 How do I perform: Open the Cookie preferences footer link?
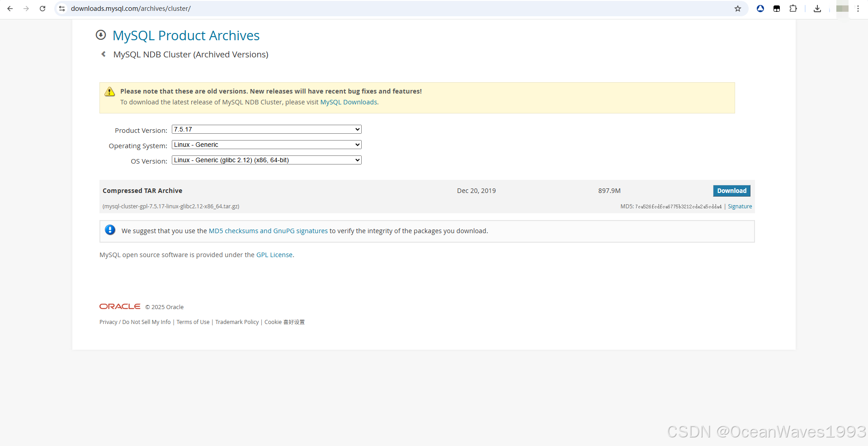click(284, 322)
